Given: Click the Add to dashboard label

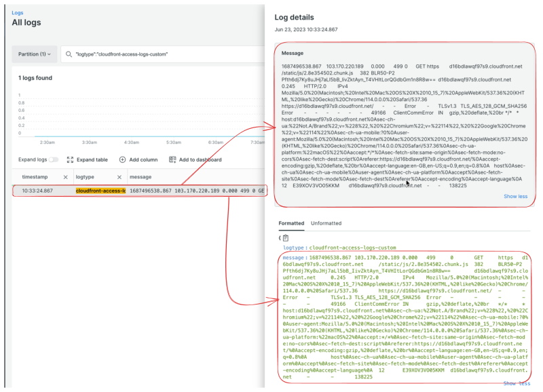Looking at the screenshot, I should click(x=200, y=159).
